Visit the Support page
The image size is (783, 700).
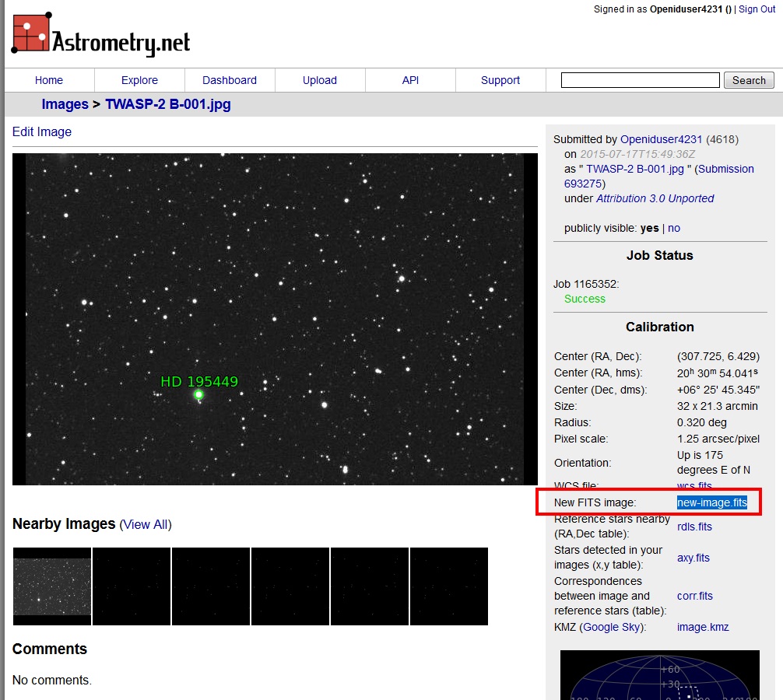500,79
